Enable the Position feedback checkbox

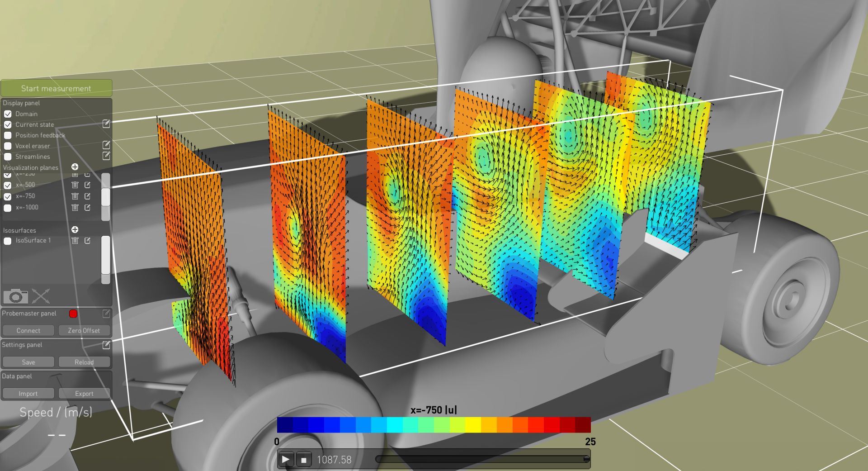click(x=8, y=135)
